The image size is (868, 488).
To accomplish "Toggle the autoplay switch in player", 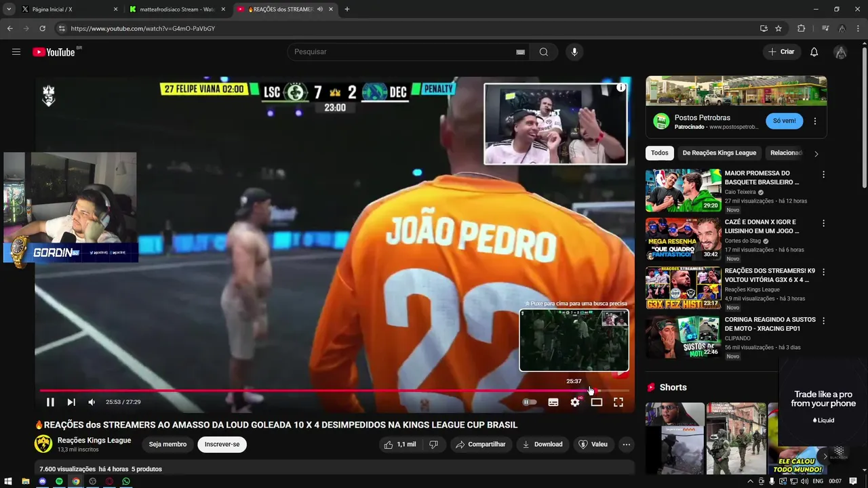I will [530, 402].
